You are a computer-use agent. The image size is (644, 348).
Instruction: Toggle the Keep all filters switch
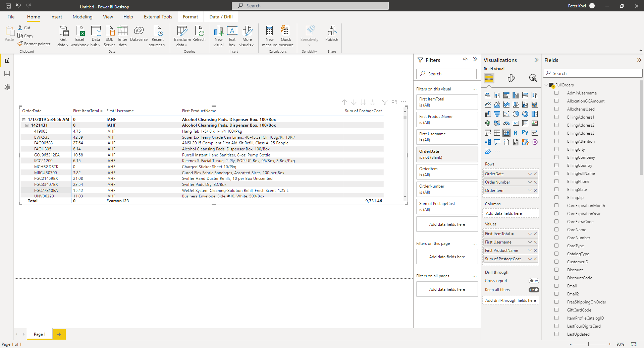(x=534, y=290)
